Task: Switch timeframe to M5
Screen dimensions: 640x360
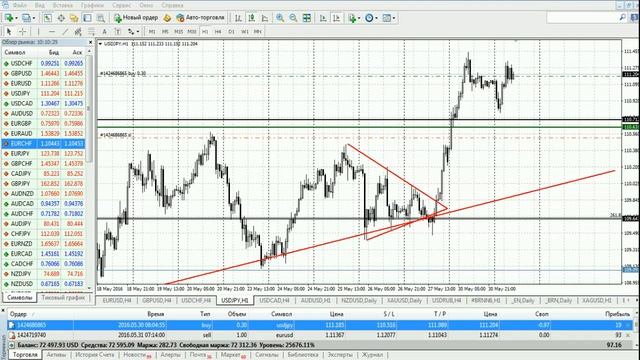Action: point(165,31)
